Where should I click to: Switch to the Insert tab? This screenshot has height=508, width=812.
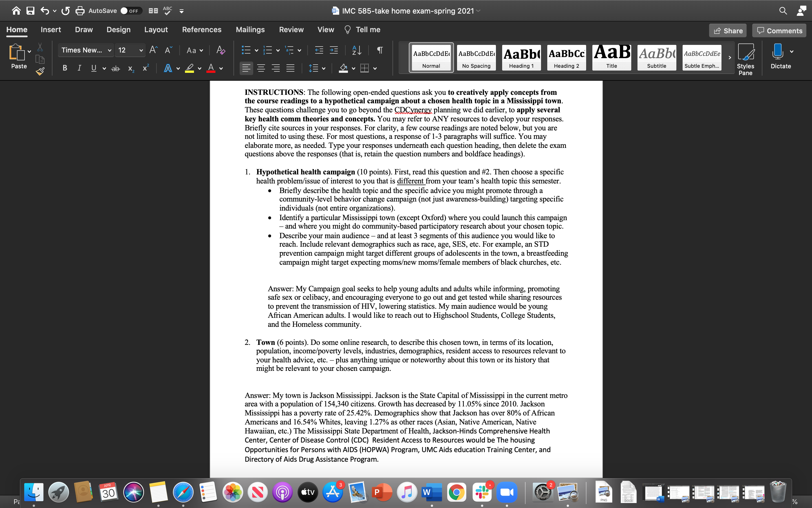tap(51, 30)
